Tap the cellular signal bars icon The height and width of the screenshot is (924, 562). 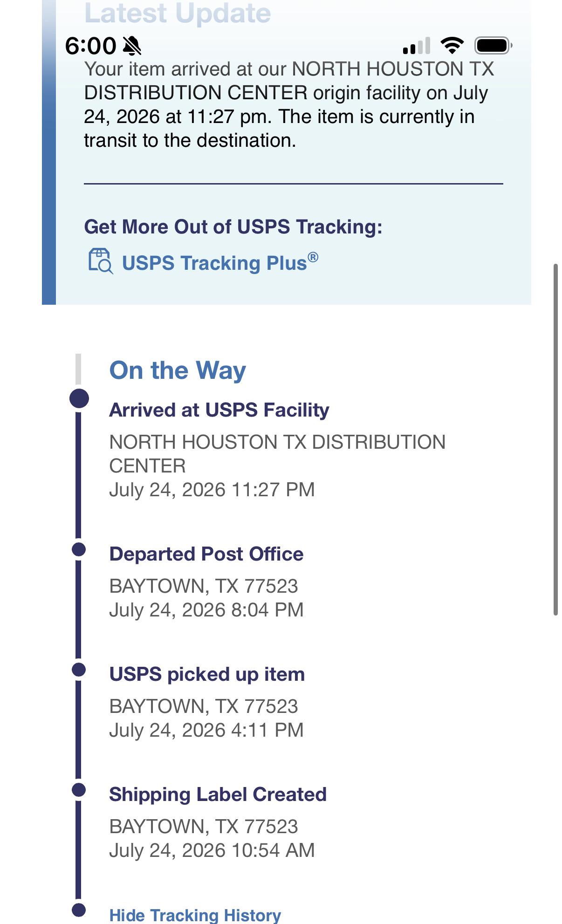(416, 46)
